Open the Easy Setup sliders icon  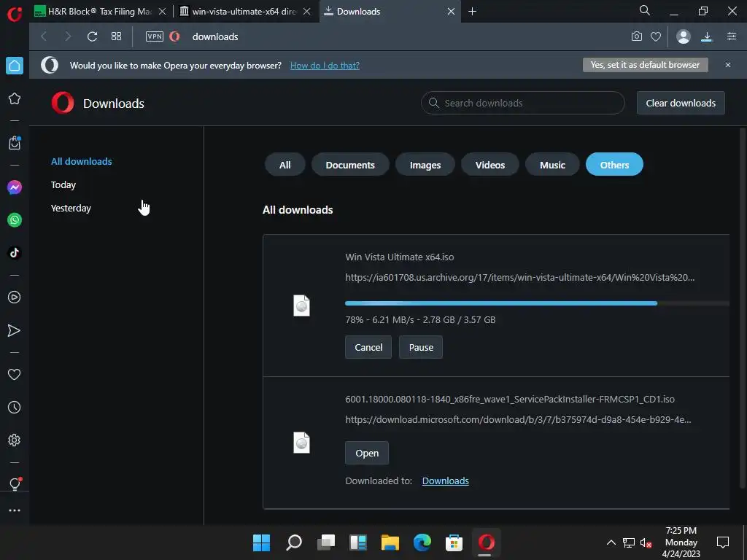pos(732,36)
